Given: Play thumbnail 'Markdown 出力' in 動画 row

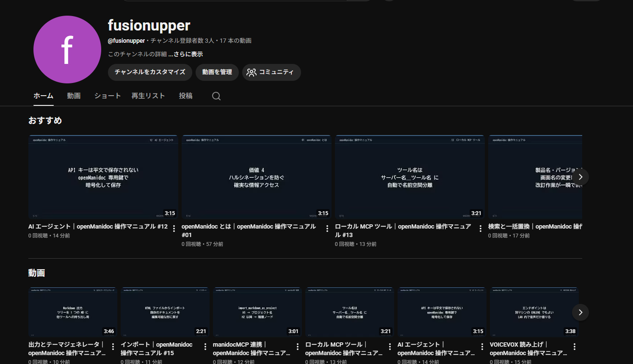Looking at the screenshot, I should click(73, 312).
